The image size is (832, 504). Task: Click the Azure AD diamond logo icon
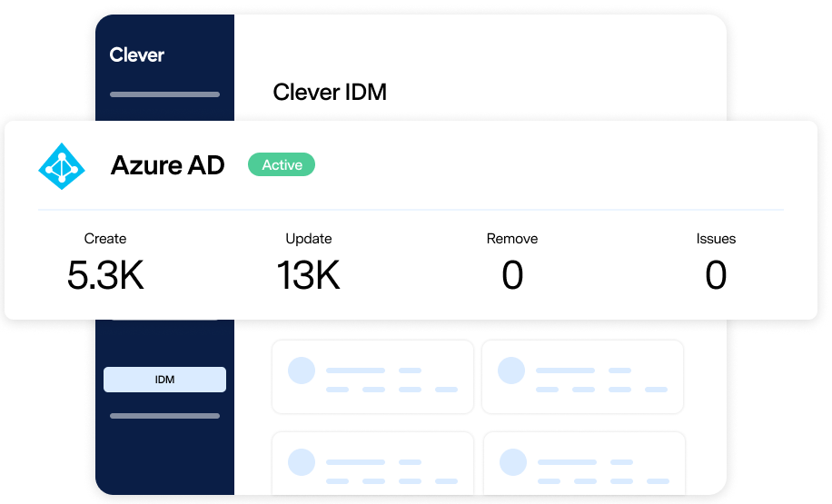(62, 166)
